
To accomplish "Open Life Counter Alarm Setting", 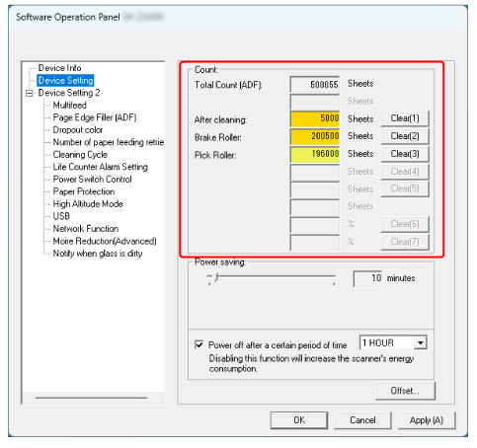I will coord(100,167).
